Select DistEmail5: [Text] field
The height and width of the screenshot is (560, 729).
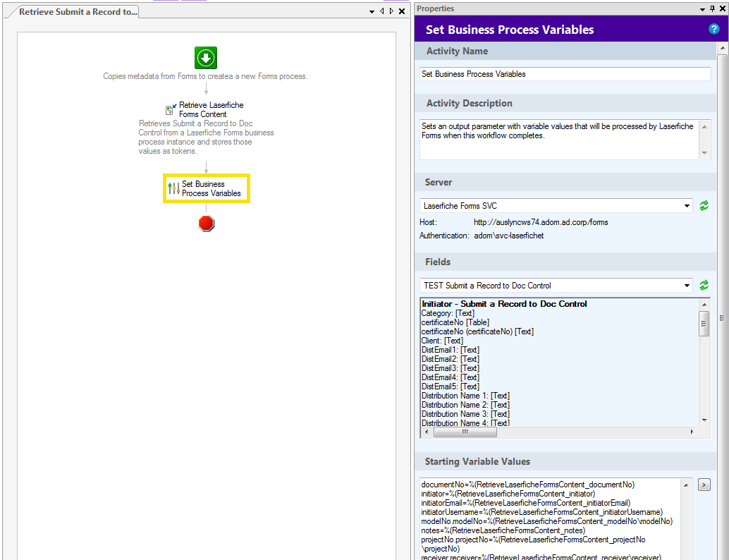(x=450, y=386)
